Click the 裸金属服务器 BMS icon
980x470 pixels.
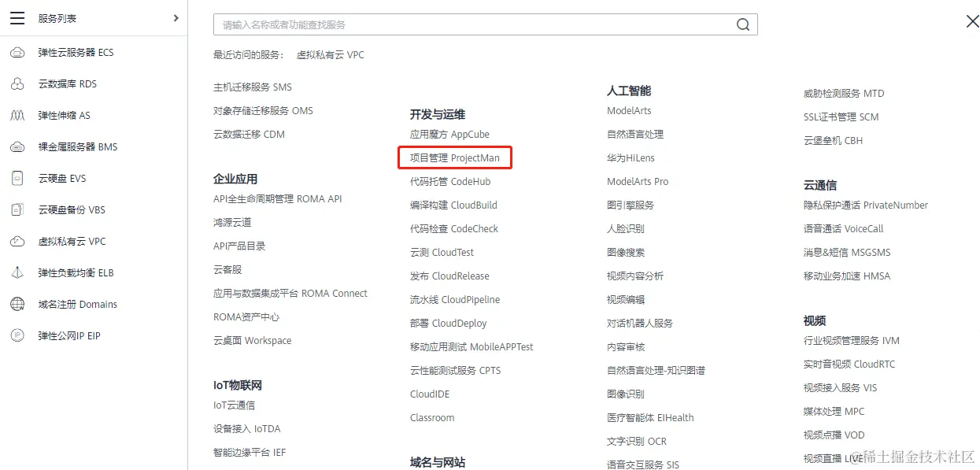pyautogui.click(x=17, y=147)
